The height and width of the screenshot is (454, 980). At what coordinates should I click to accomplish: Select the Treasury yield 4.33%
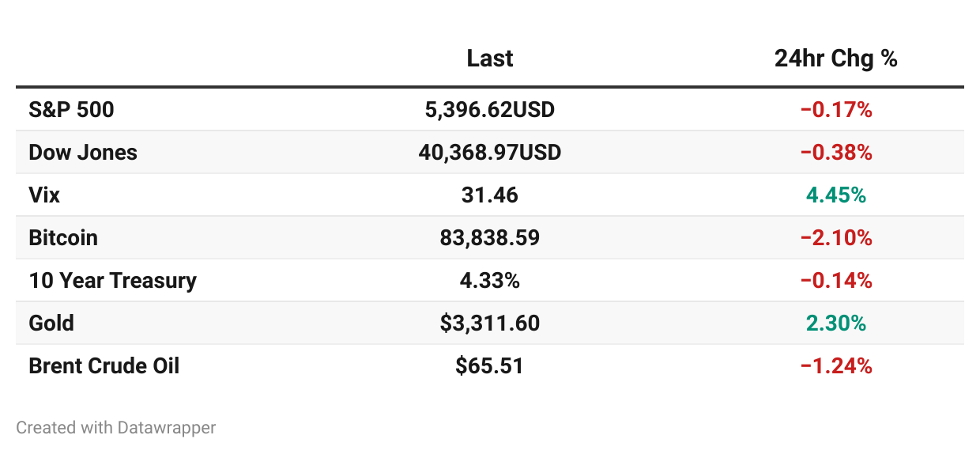coord(490,281)
